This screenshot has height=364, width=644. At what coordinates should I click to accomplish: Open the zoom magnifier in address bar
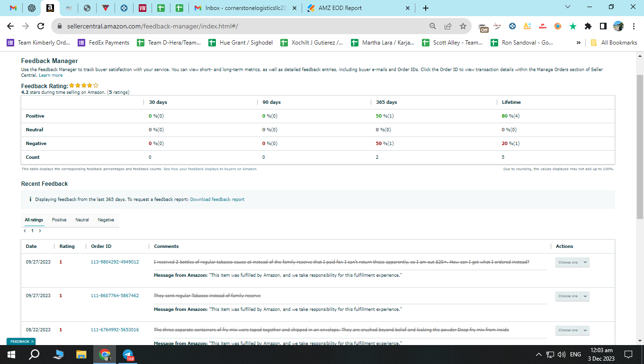pyautogui.click(x=433, y=26)
